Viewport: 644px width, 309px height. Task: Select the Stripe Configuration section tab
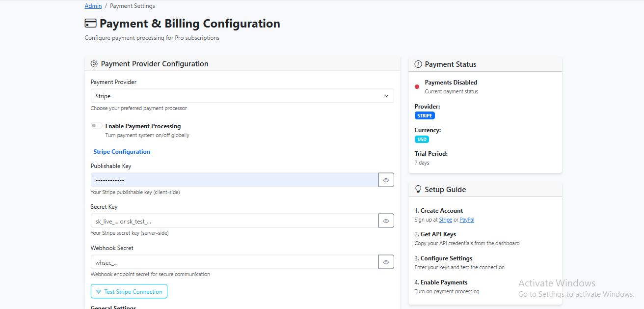pyautogui.click(x=122, y=152)
